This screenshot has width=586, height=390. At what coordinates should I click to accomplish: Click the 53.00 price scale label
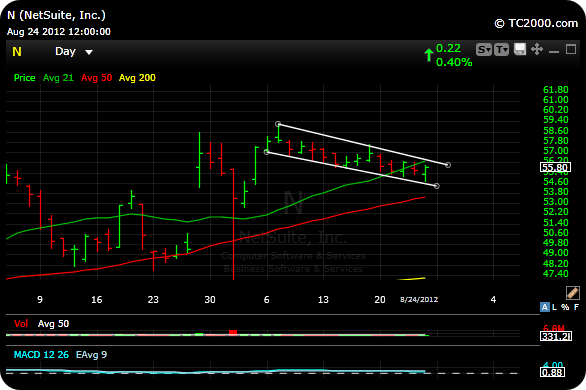(x=555, y=202)
